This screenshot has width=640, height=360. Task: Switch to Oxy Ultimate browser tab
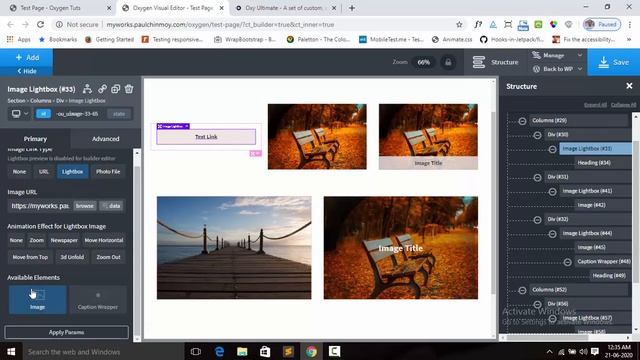(285, 8)
